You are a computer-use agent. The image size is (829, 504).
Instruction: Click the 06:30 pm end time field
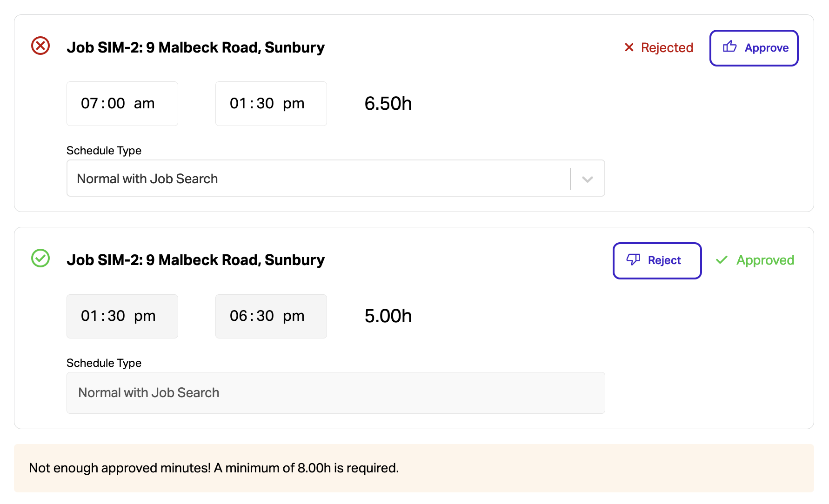click(271, 316)
